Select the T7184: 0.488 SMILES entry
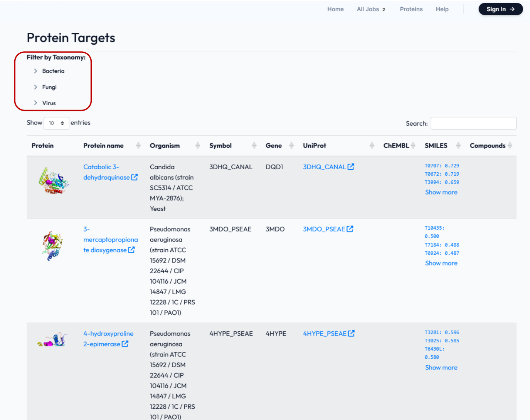 click(442, 245)
